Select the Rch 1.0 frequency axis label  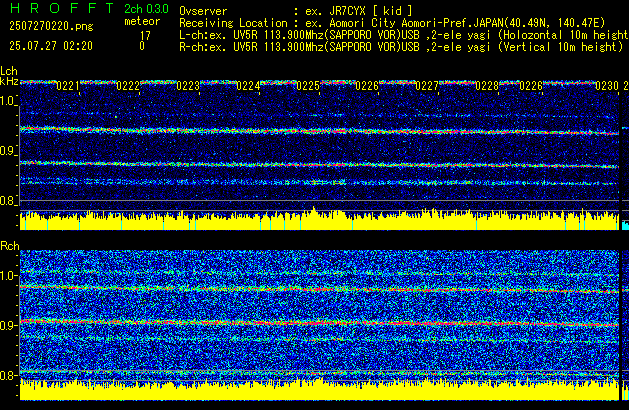coord(8,276)
